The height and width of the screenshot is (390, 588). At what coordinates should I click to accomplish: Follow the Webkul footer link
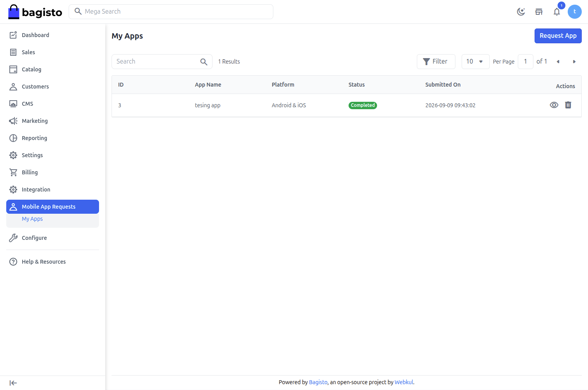tap(404, 382)
